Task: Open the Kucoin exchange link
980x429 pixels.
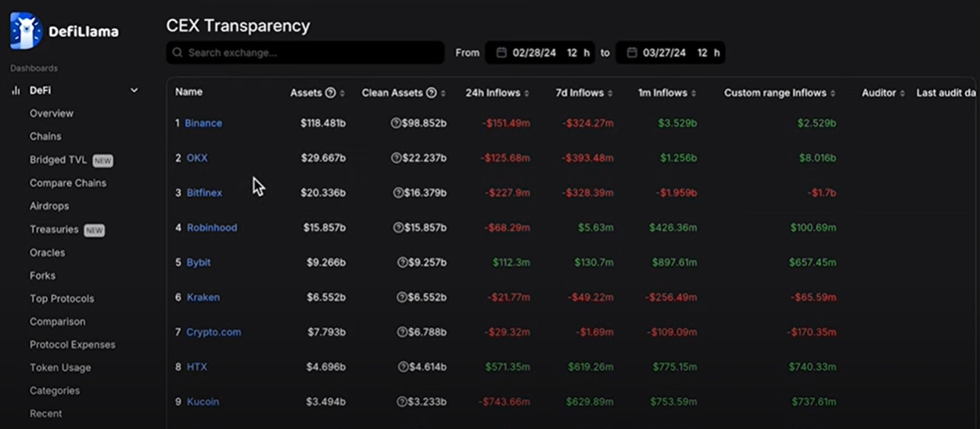Action: [203, 402]
